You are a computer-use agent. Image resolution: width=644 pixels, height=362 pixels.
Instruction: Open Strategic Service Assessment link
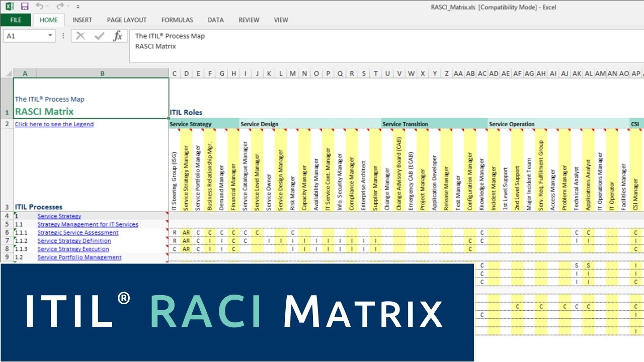[78, 233]
